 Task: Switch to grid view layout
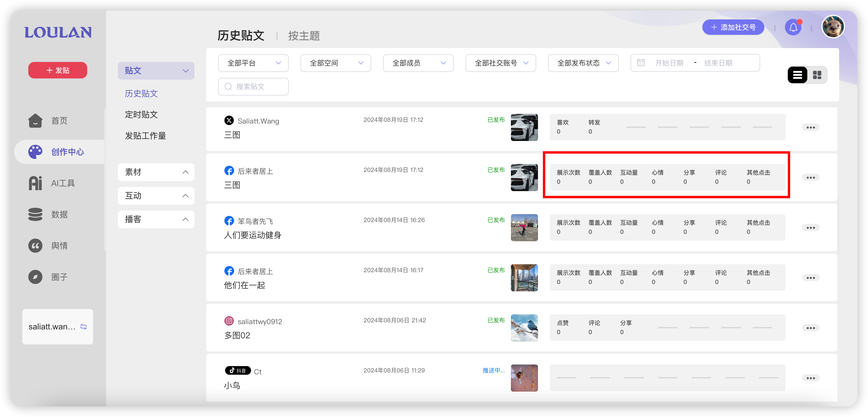tap(817, 75)
